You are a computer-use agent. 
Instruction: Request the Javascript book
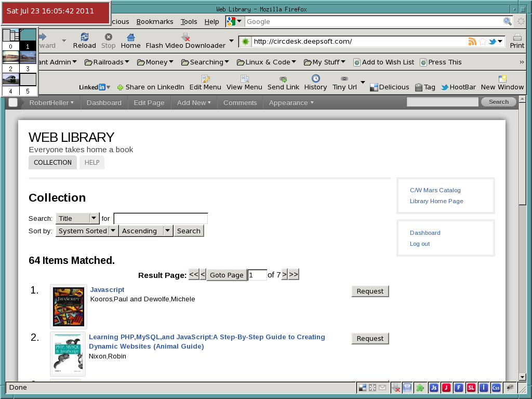click(x=370, y=291)
